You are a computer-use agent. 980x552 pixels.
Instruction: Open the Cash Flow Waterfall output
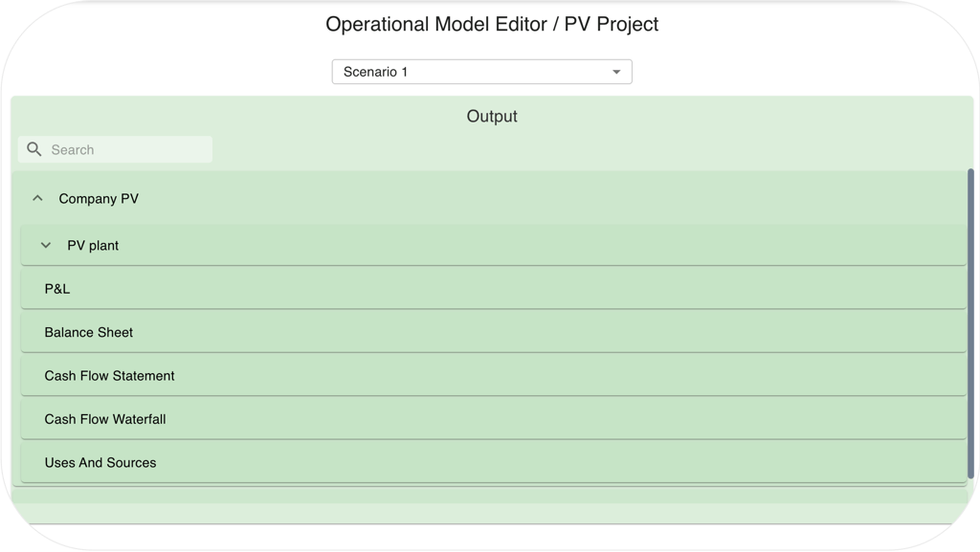pyautogui.click(x=105, y=419)
